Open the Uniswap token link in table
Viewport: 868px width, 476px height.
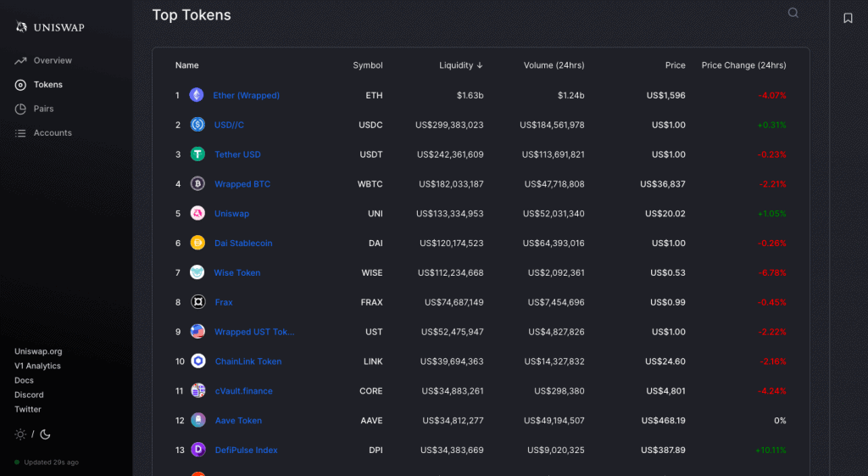point(232,213)
